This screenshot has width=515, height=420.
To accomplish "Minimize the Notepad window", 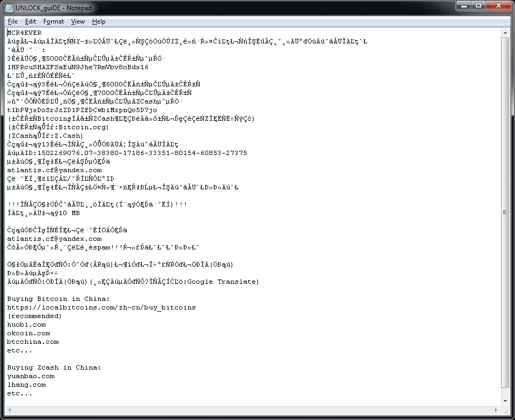I will (x=464, y=5).
